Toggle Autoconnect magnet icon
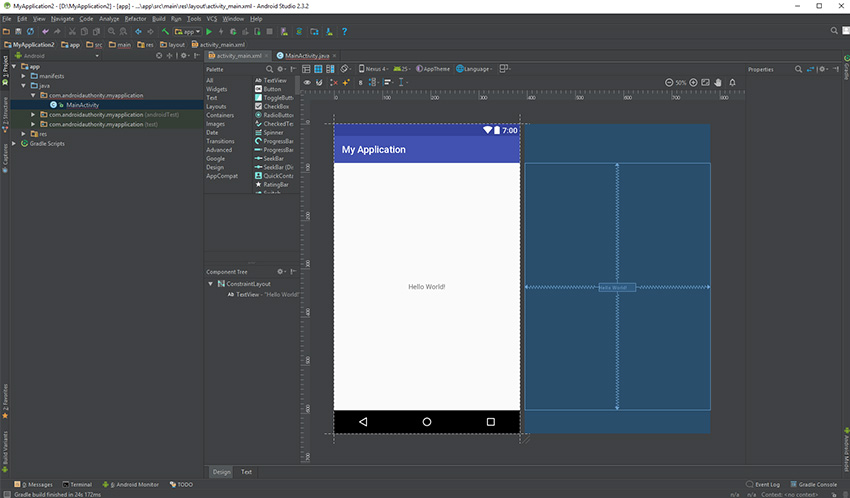Screen dimensions: 850x498 320,82
